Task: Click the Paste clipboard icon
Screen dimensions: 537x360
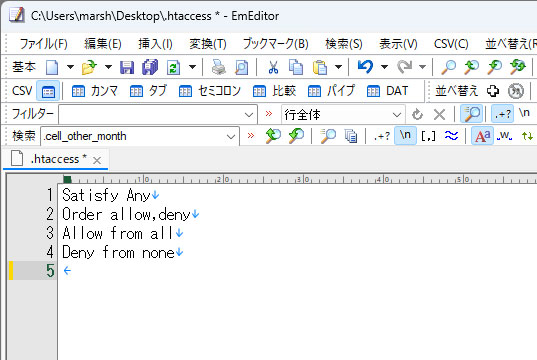Action: pos(320,67)
